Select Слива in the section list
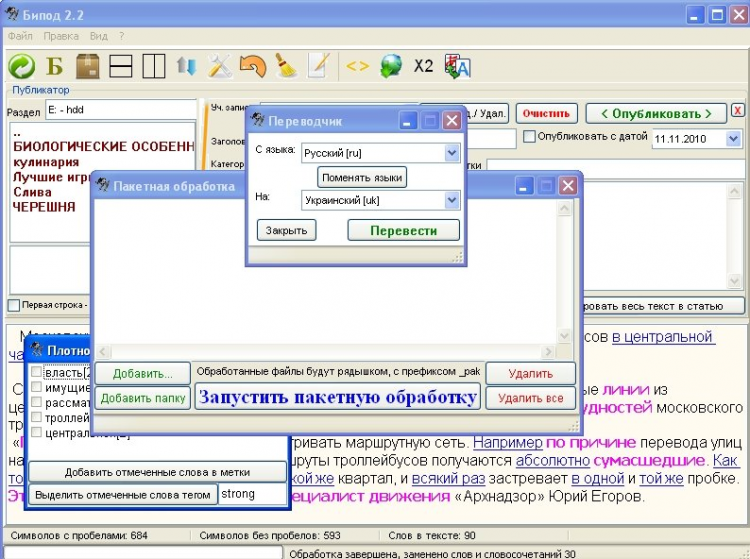This screenshot has height=559, width=750. tap(32, 192)
